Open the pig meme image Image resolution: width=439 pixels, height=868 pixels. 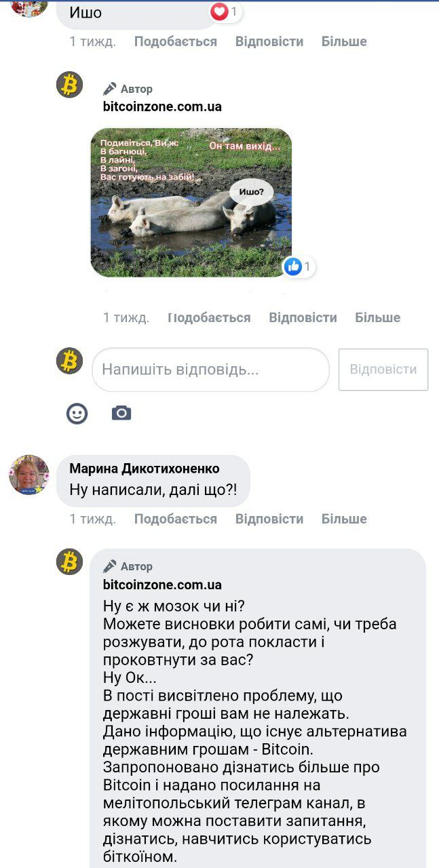191,202
